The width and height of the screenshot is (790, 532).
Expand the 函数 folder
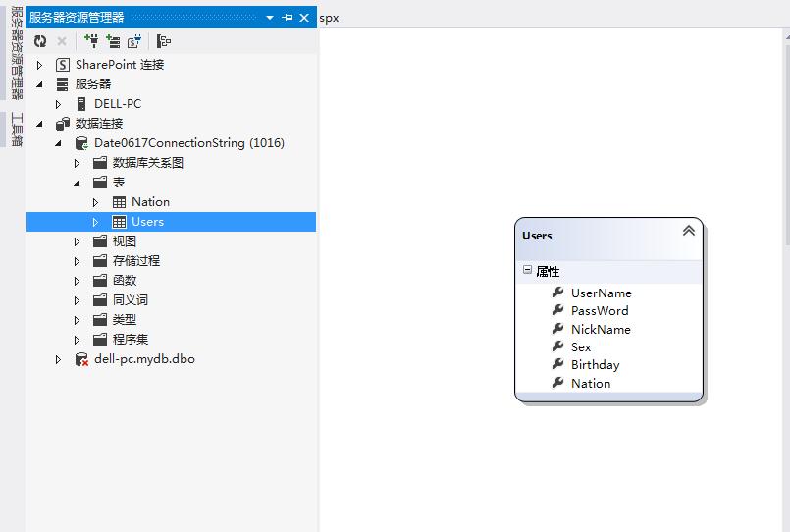78,281
